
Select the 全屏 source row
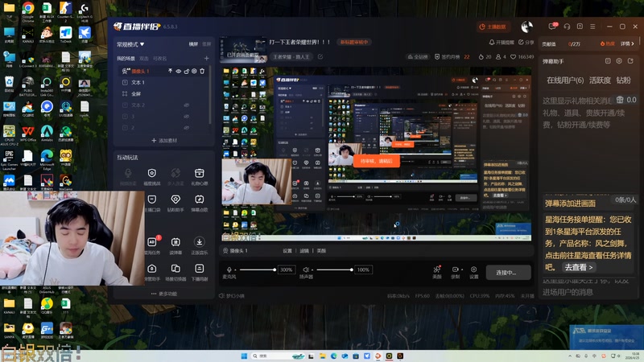tap(164, 93)
